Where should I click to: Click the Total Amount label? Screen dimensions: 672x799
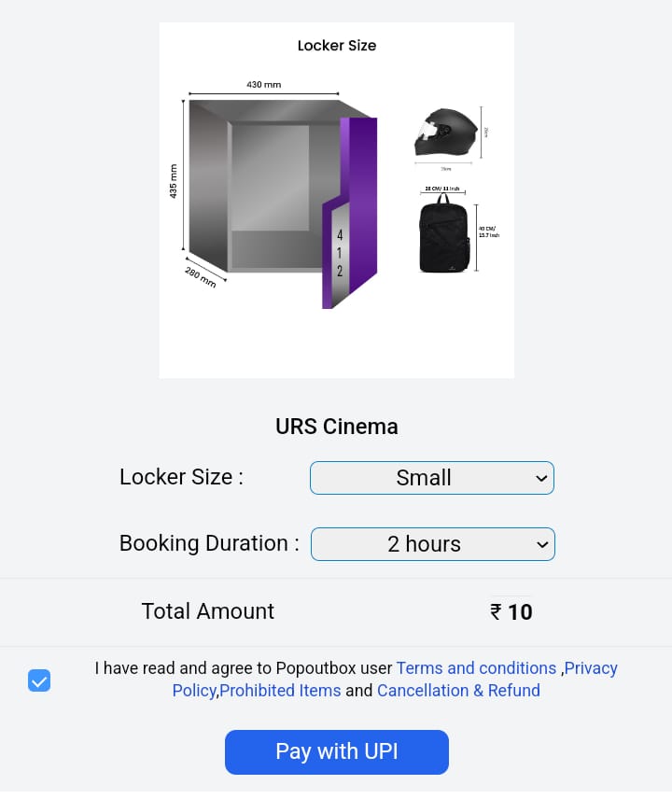tap(207, 611)
